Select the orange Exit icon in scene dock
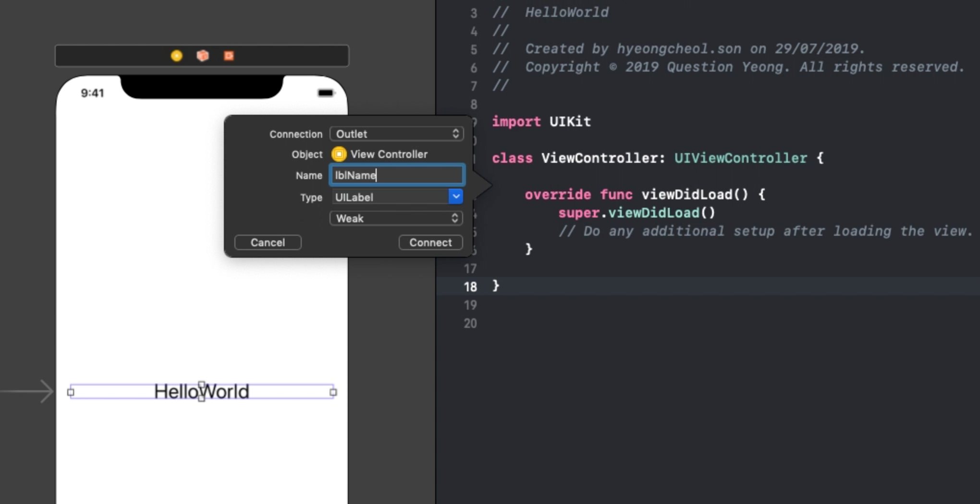Screen dimensions: 980x504 [229, 56]
